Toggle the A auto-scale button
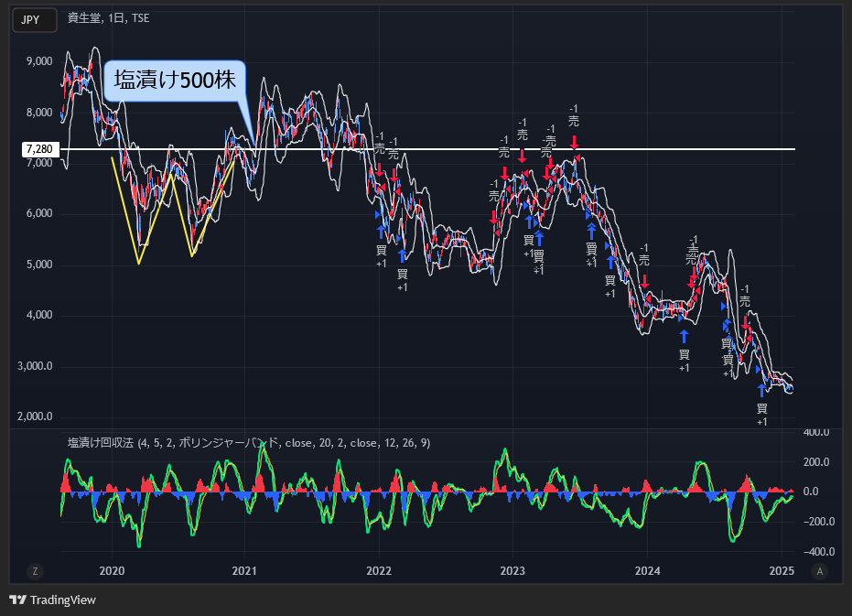852x616 pixels. pyautogui.click(x=819, y=571)
